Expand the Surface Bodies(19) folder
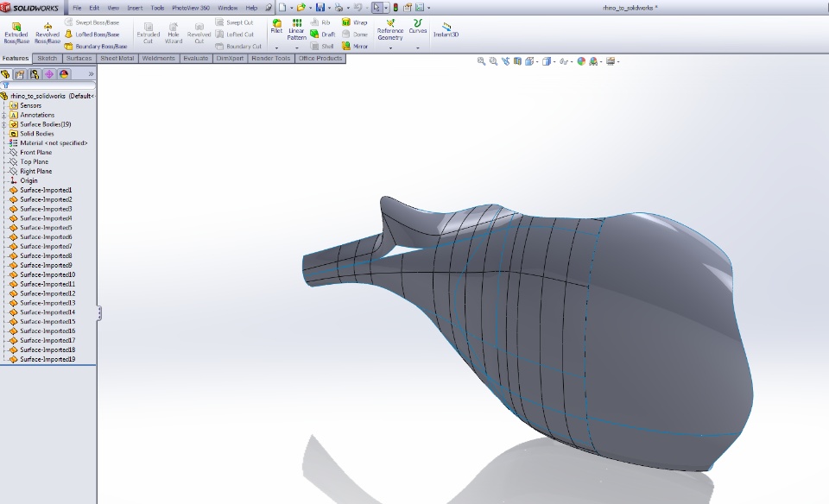The height and width of the screenshot is (504, 829). coord(4,124)
